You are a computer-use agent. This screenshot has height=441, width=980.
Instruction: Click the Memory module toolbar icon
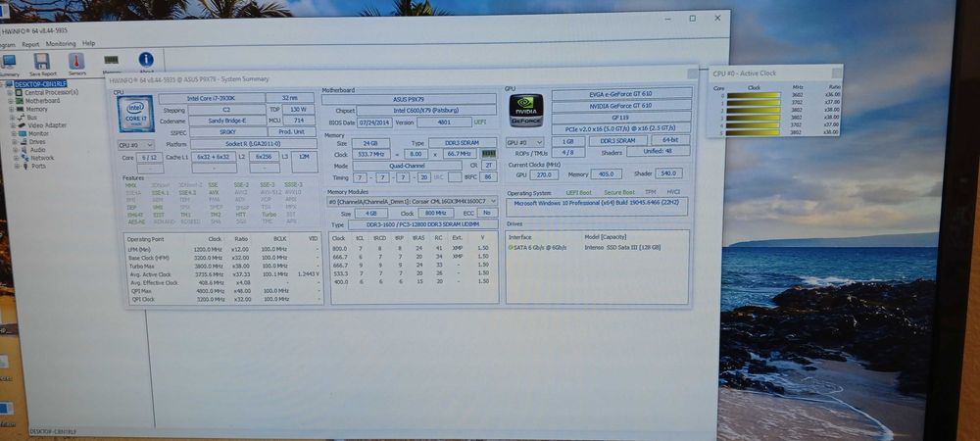[x=112, y=60]
